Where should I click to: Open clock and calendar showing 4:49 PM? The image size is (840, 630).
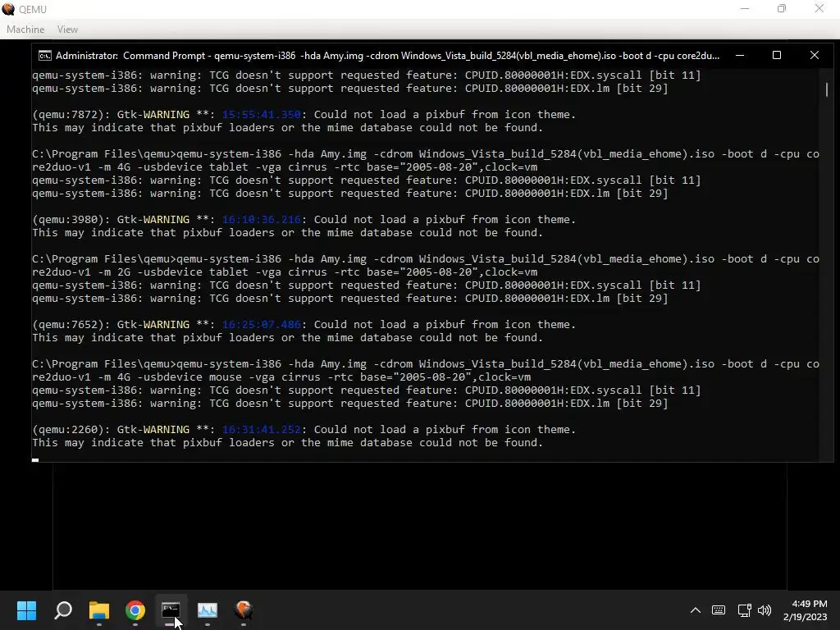[806, 610]
